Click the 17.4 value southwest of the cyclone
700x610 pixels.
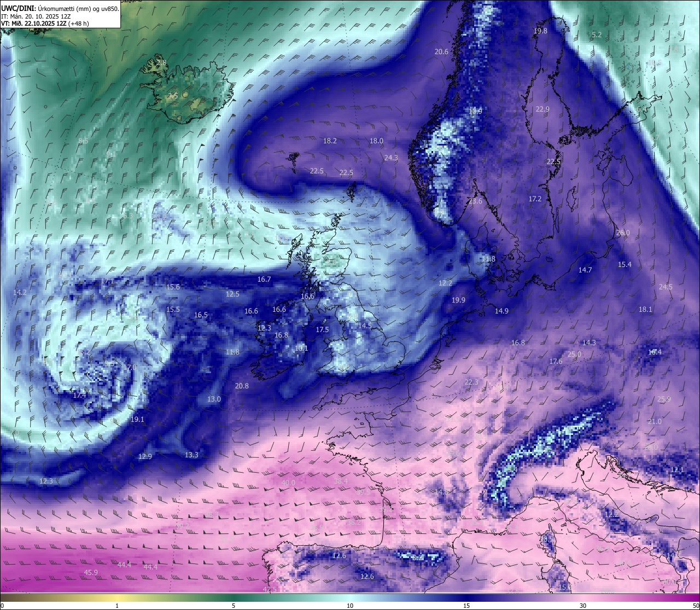79,395
